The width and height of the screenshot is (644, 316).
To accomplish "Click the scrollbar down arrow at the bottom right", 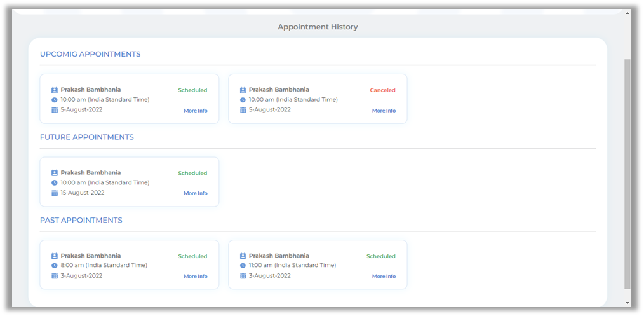I will (x=627, y=303).
